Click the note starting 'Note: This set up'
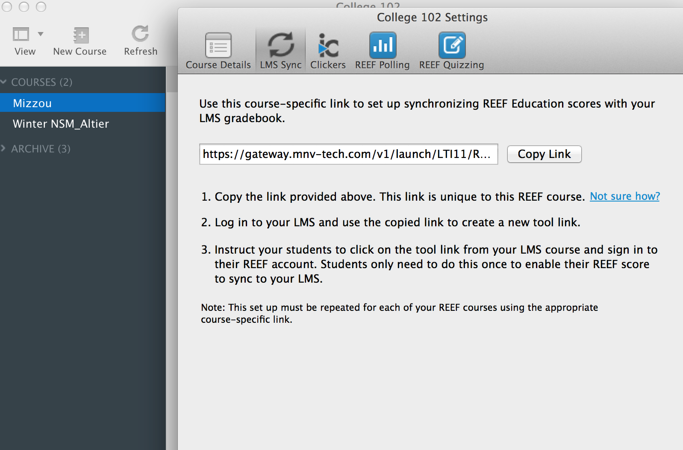 [399, 313]
